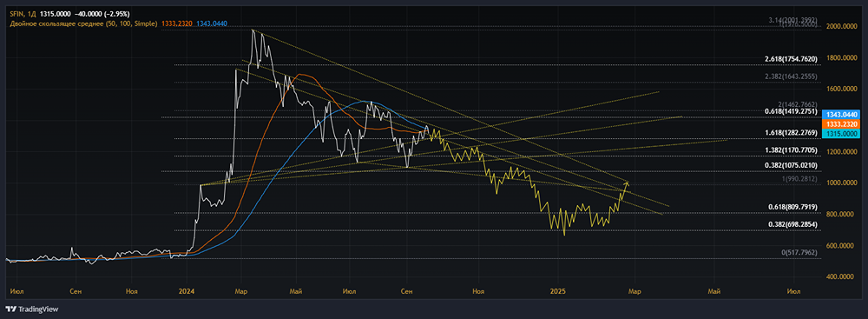Viewport: 868px width, 319px height.
Task: Click the 1.382(1170.7705) Fibonacci label
Action: [791, 150]
